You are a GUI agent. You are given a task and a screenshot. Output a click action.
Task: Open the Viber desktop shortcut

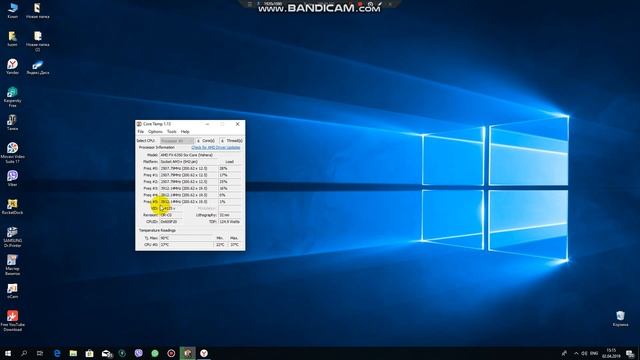point(12,178)
